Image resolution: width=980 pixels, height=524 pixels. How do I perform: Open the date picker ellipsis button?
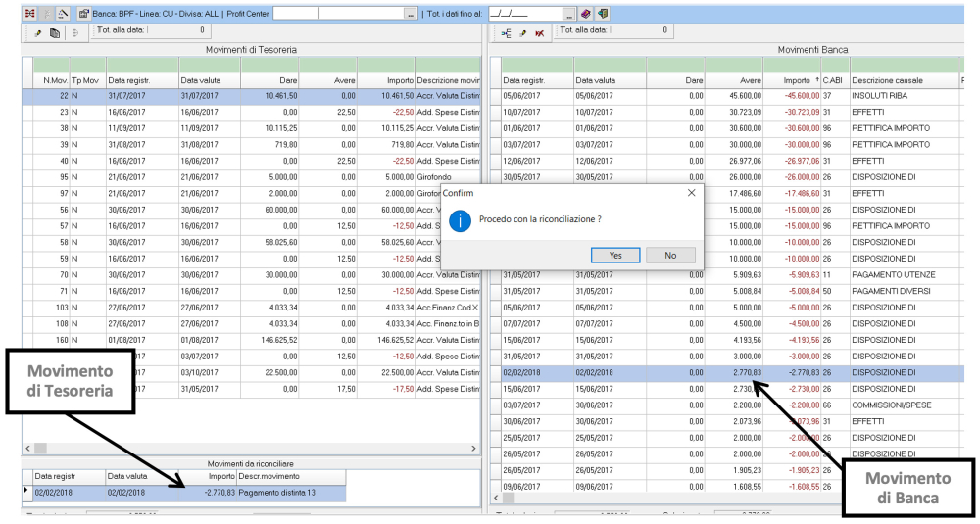coord(569,12)
